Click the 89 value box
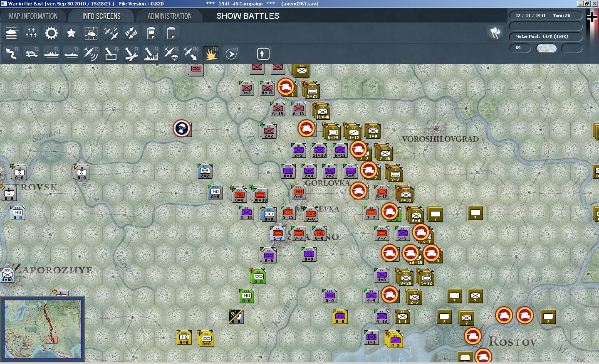The image size is (599, 364). point(520,48)
